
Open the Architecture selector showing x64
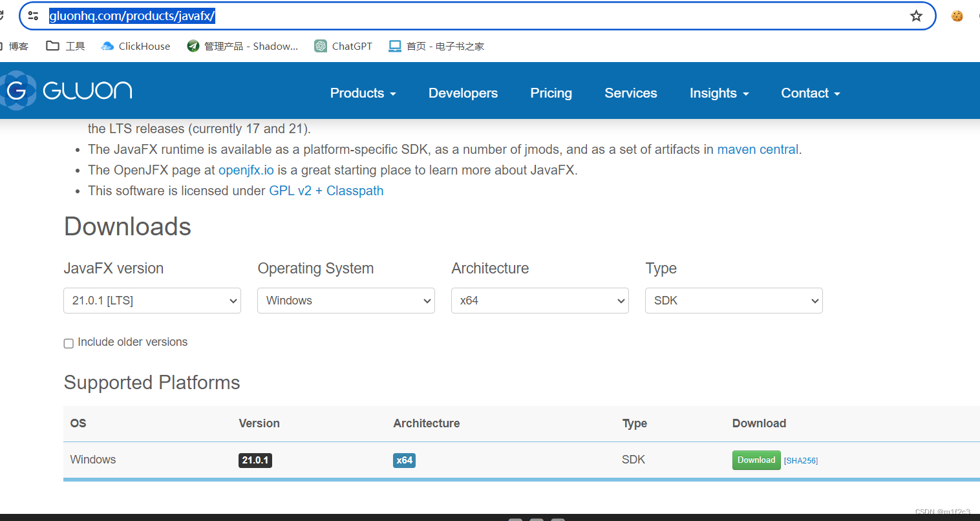tap(540, 300)
